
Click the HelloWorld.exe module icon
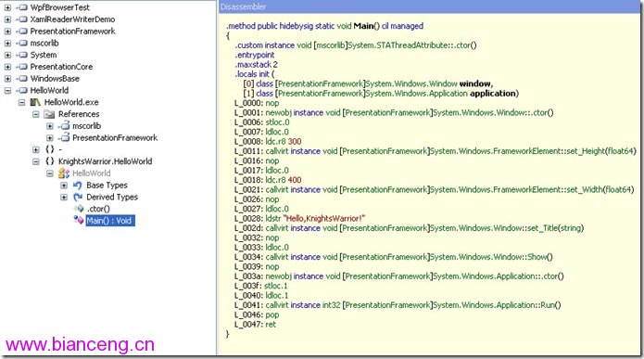pyautogui.click(x=36, y=102)
